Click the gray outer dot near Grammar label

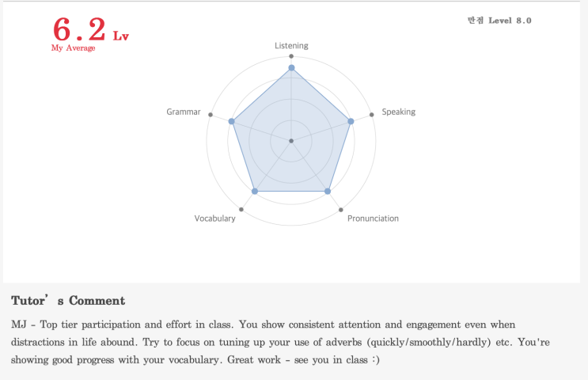(211, 115)
